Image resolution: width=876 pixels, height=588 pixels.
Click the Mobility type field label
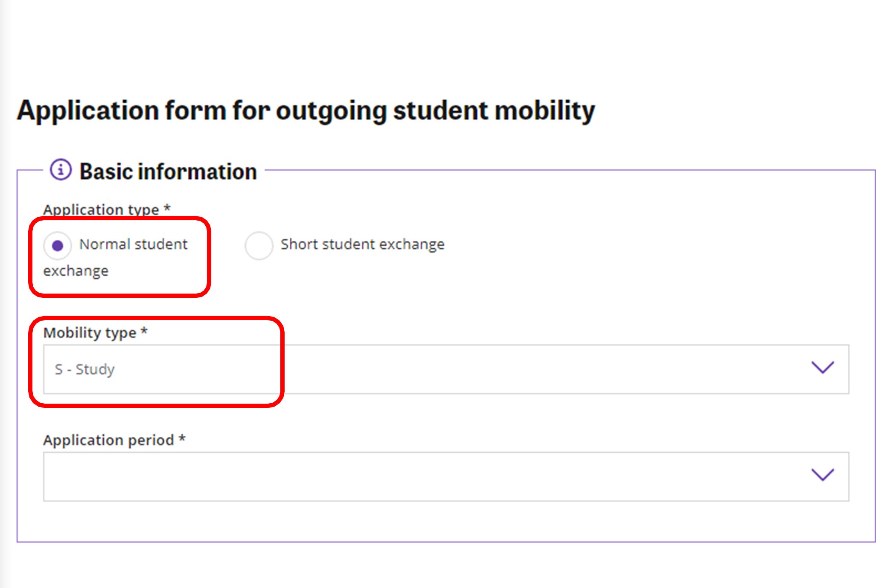coord(90,333)
